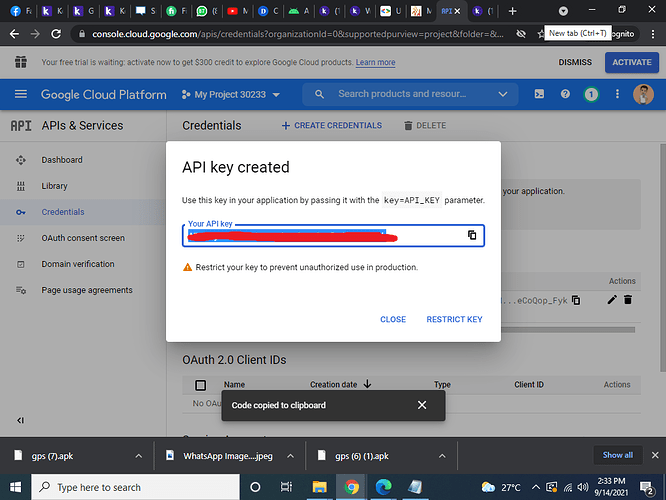Click the Search products and resources field
This screenshot has width=666, height=500.
point(410,94)
